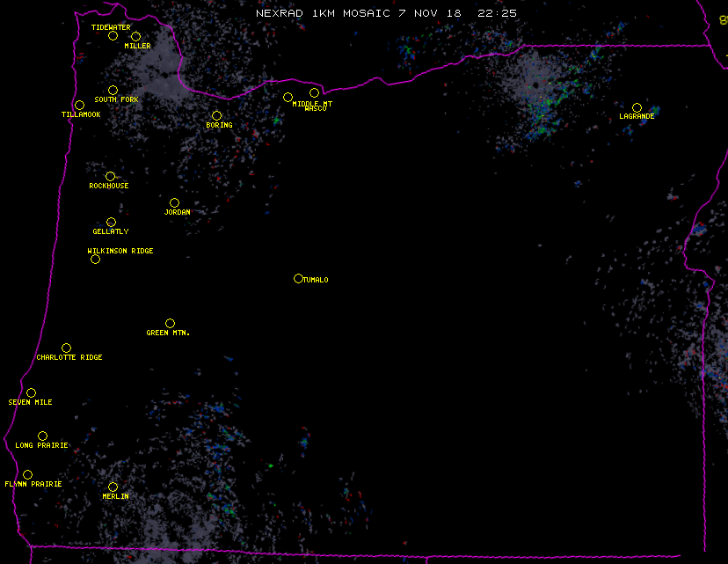Select the Tillamook station circle marker
The image size is (728, 564).
click(79, 106)
